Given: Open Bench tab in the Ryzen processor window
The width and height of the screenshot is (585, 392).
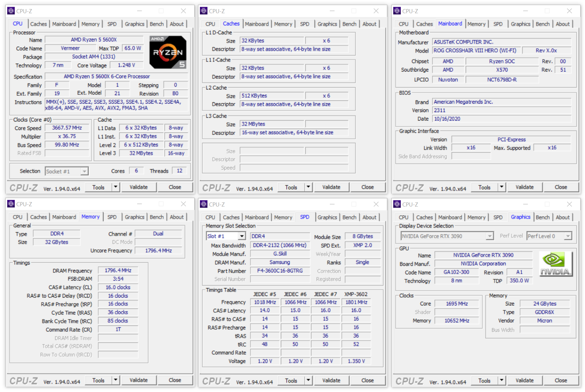Looking at the screenshot, I should tap(156, 24).
